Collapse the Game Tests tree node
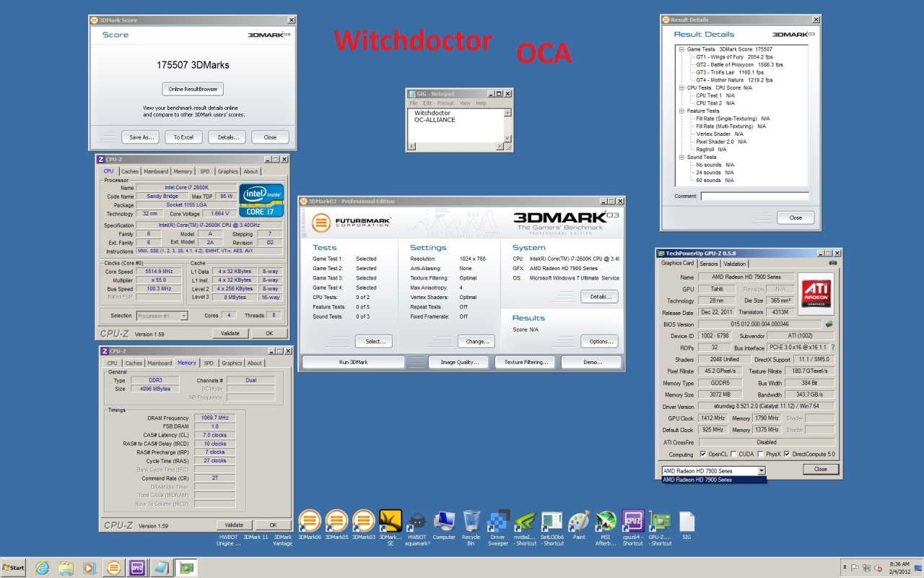The width and height of the screenshot is (924, 578). (681, 49)
